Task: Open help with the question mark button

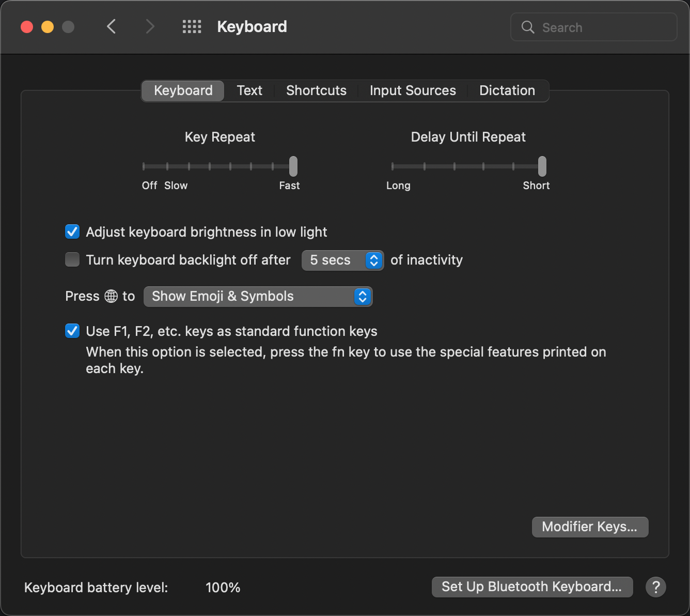Action: pyautogui.click(x=655, y=587)
